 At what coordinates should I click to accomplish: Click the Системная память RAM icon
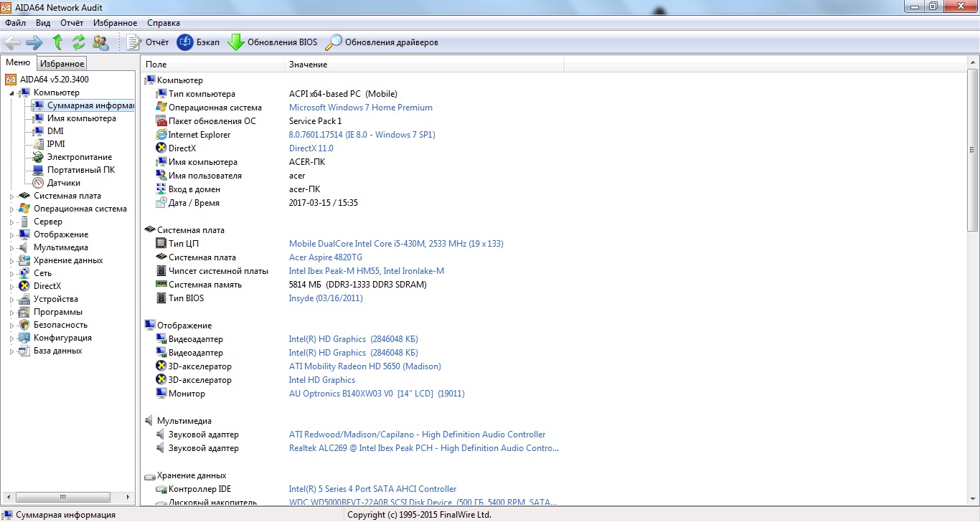pyautogui.click(x=161, y=285)
